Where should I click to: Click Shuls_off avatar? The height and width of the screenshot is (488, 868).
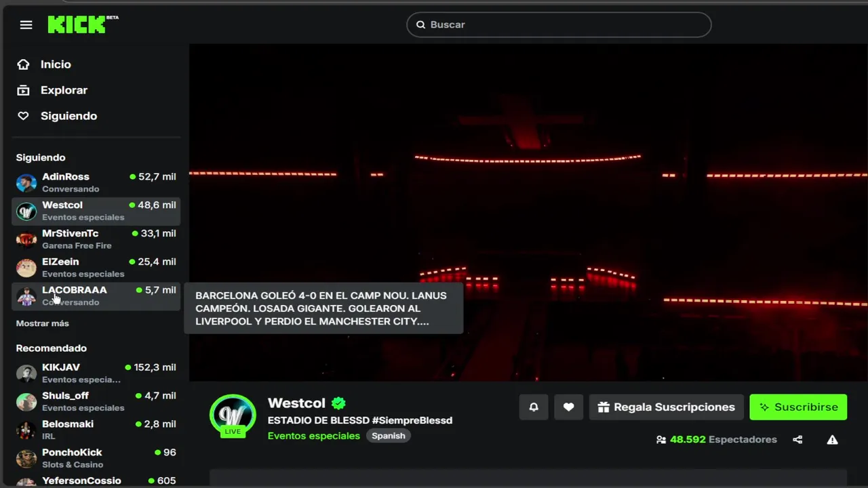[26, 403]
